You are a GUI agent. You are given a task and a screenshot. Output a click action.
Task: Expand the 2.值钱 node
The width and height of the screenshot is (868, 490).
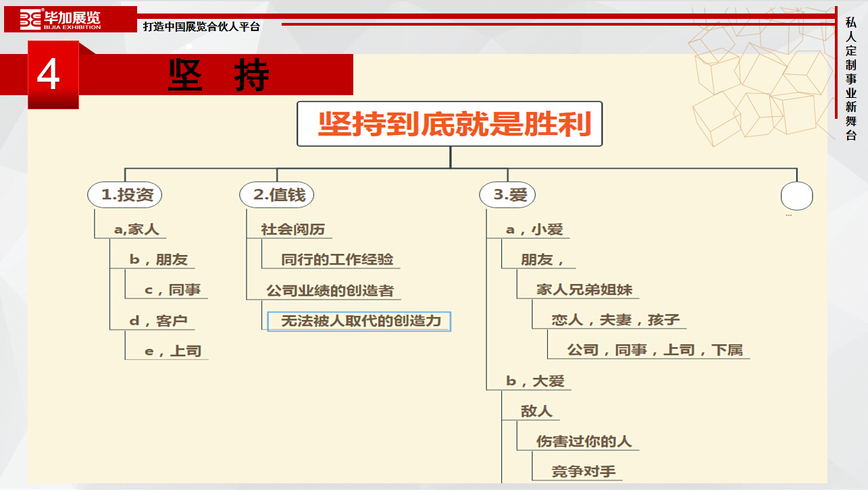[x=277, y=194]
